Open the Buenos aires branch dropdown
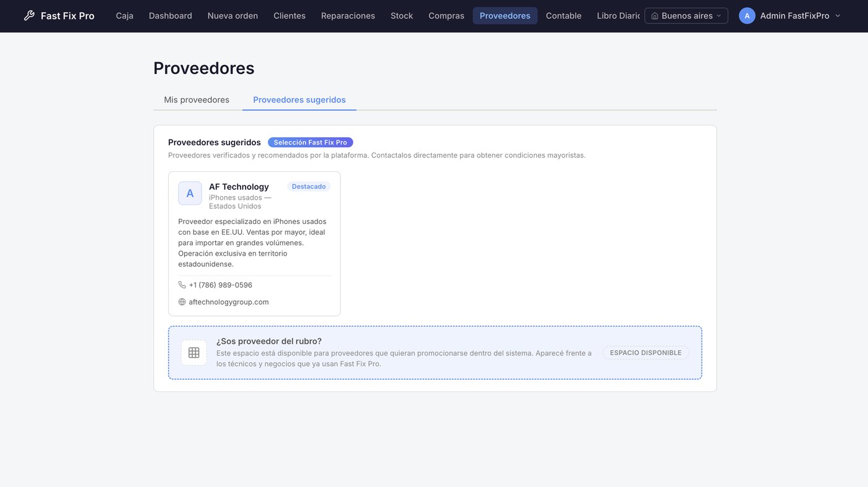868x487 pixels. (686, 16)
